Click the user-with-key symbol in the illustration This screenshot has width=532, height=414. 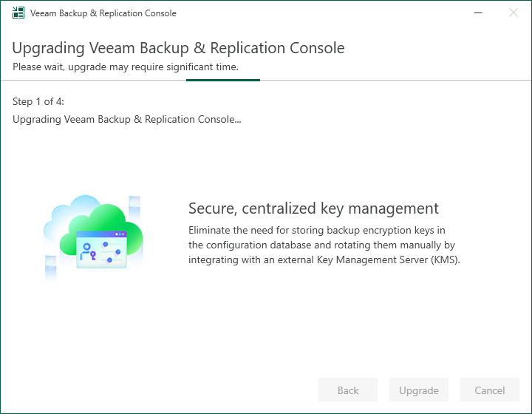click(x=88, y=252)
